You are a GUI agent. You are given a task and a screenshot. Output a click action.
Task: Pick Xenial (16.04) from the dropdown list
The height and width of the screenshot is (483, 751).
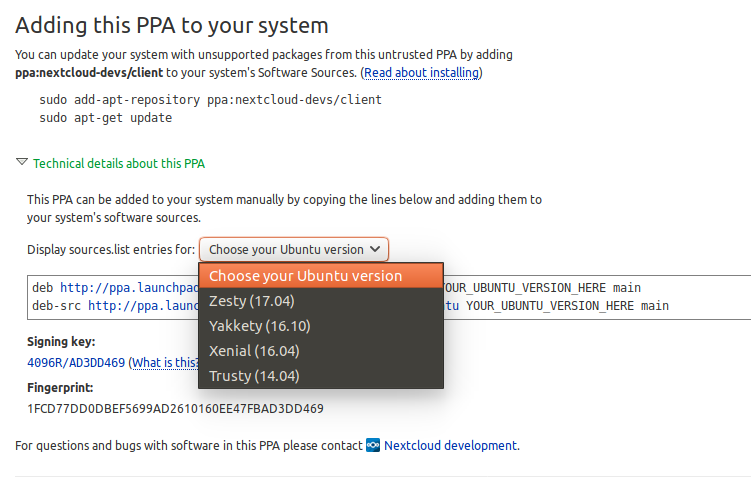pyautogui.click(x=254, y=351)
